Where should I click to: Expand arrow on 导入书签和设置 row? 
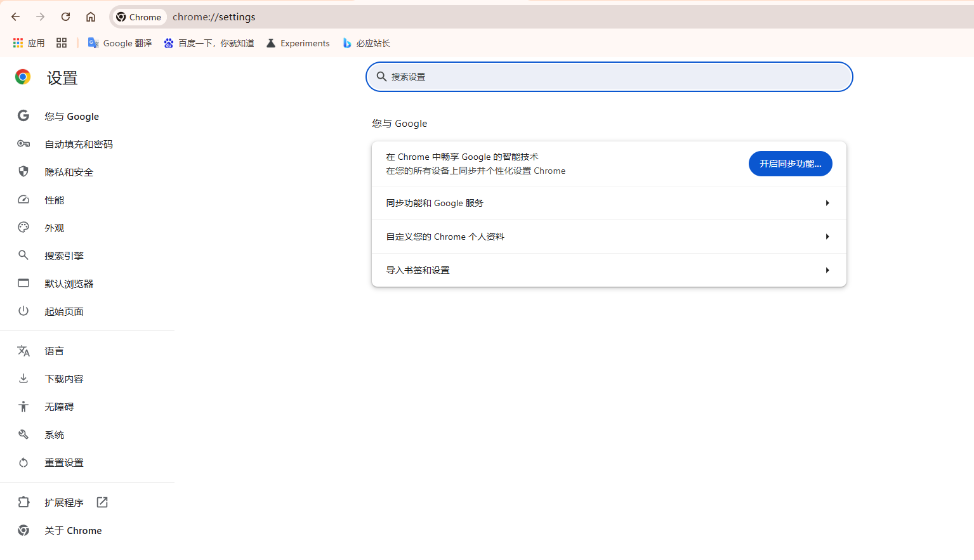pyautogui.click(x=827, y=270)
